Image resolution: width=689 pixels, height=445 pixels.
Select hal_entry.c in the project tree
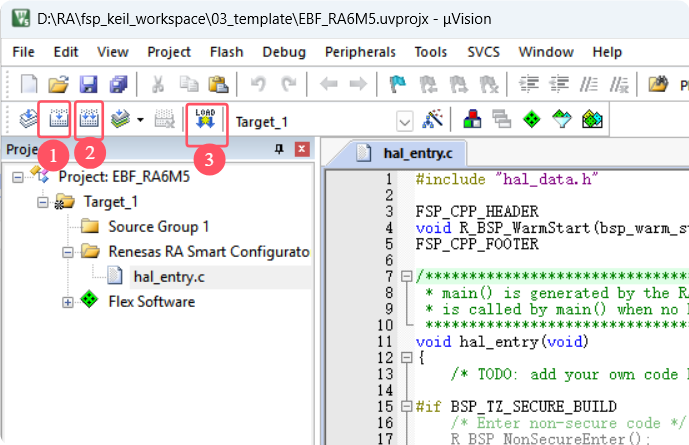coord(169,277)
